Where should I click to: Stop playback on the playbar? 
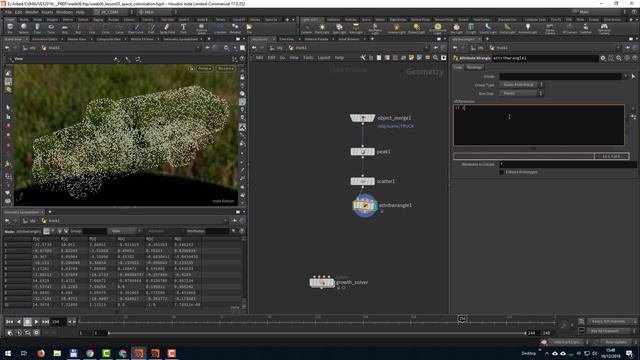click(27, 322)
